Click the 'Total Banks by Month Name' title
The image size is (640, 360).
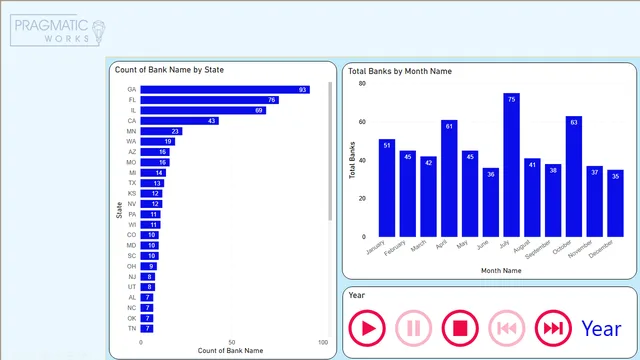tap(400, 71)
